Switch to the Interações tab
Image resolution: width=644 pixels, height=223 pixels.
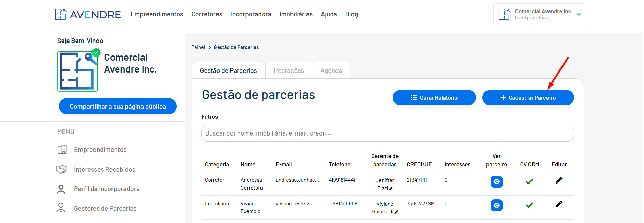289,70
